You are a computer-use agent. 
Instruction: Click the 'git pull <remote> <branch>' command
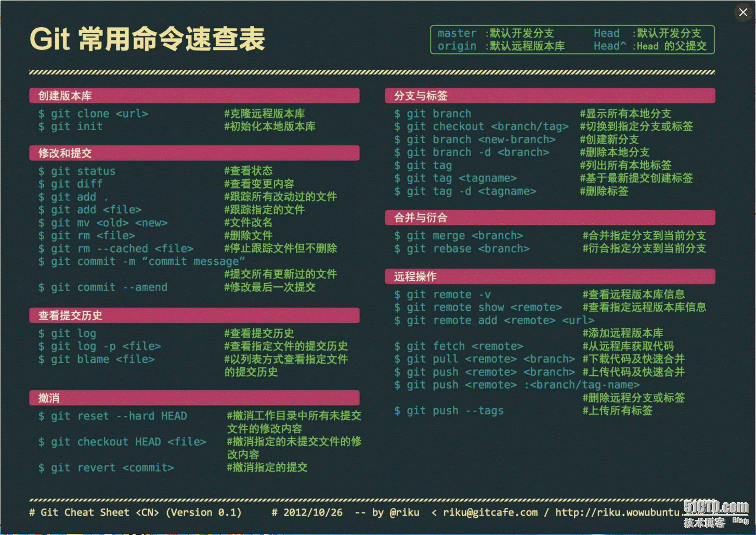click(485, 359)
